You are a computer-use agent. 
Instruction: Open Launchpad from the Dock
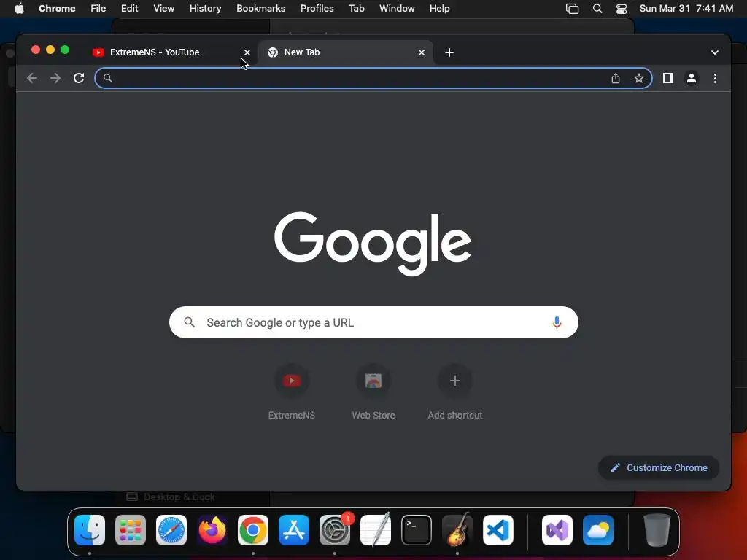tap(130, 530)
